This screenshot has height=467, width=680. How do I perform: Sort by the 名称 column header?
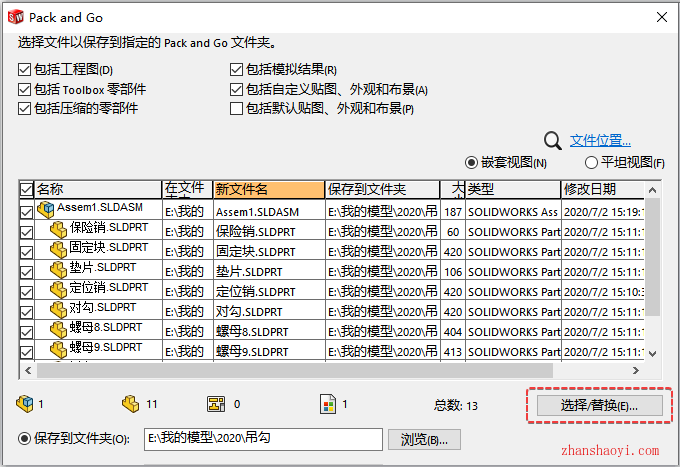98,189
